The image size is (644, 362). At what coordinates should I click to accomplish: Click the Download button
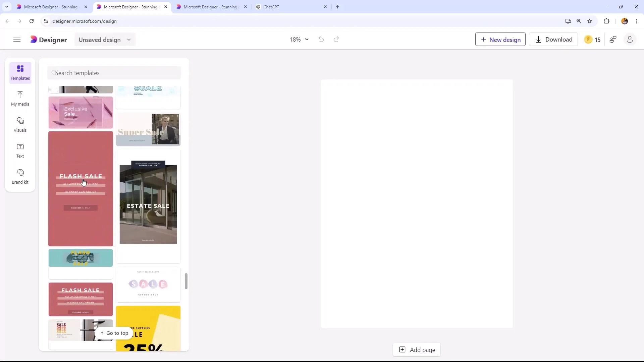pos(554,39)
